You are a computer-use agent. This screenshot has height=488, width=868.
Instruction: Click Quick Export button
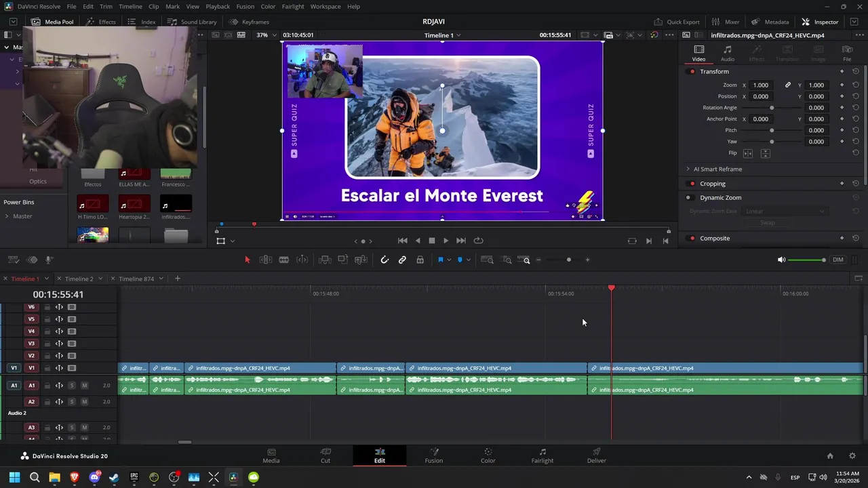click(676, 22)
